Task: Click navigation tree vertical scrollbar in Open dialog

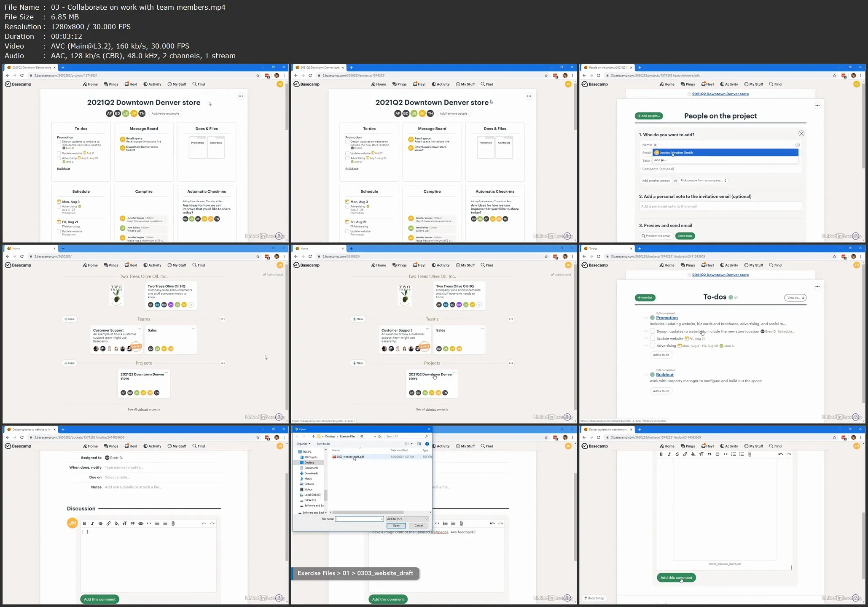Action: pos(325,494)
